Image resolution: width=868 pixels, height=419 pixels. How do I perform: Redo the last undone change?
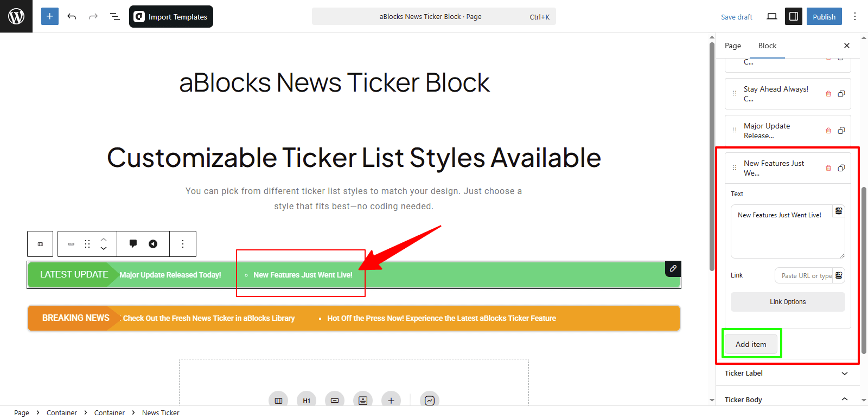[93, 16]
